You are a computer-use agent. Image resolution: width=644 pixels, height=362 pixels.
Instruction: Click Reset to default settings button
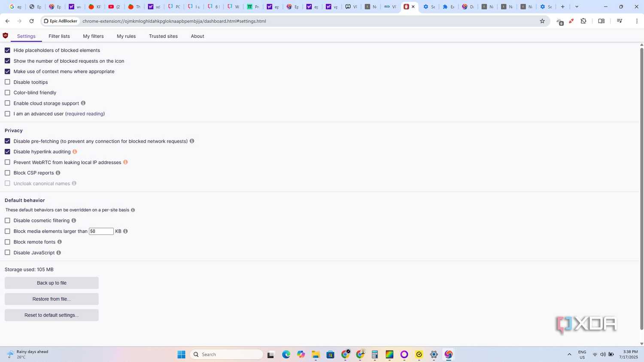tap(52, 315)
